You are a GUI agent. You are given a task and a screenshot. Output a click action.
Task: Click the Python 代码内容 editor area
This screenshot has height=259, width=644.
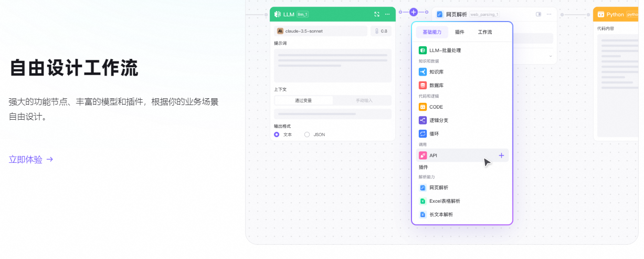click(x=617, y=86)
